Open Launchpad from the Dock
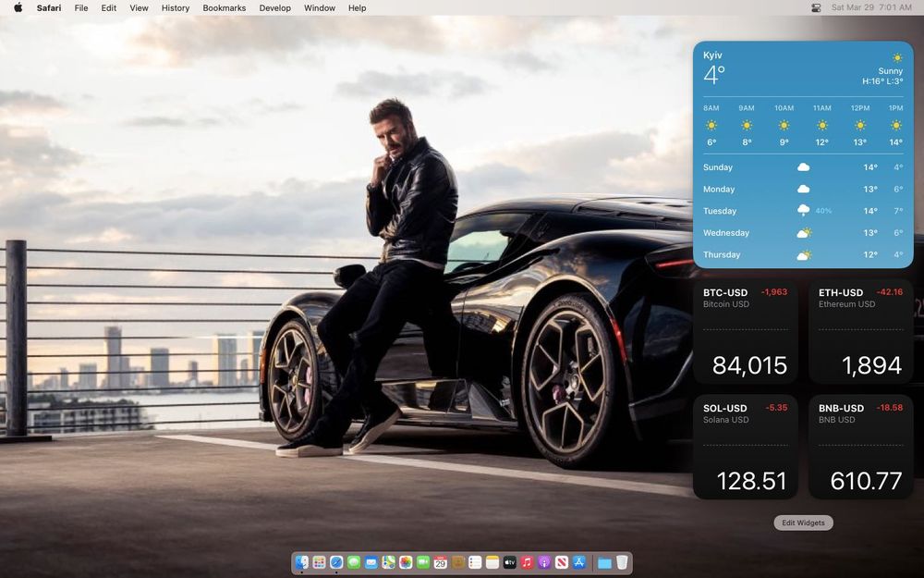The height and width of the screenshot is (578, 924). tap(319, 562)
